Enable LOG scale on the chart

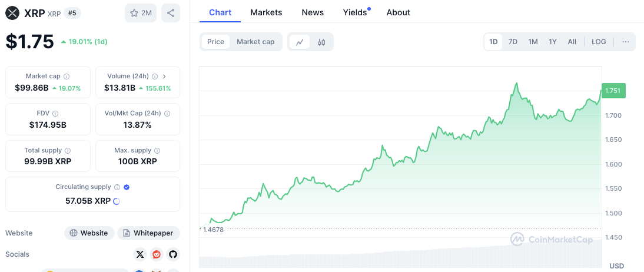tap(599, 42)
